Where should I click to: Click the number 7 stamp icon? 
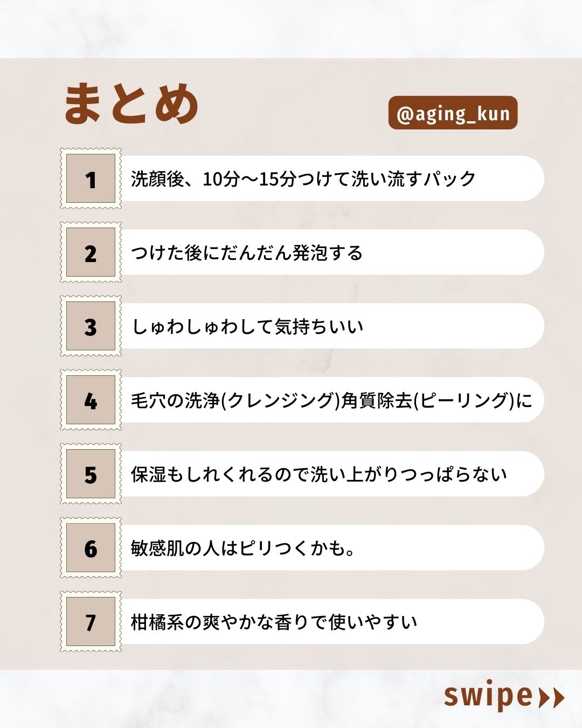(91, 622)
